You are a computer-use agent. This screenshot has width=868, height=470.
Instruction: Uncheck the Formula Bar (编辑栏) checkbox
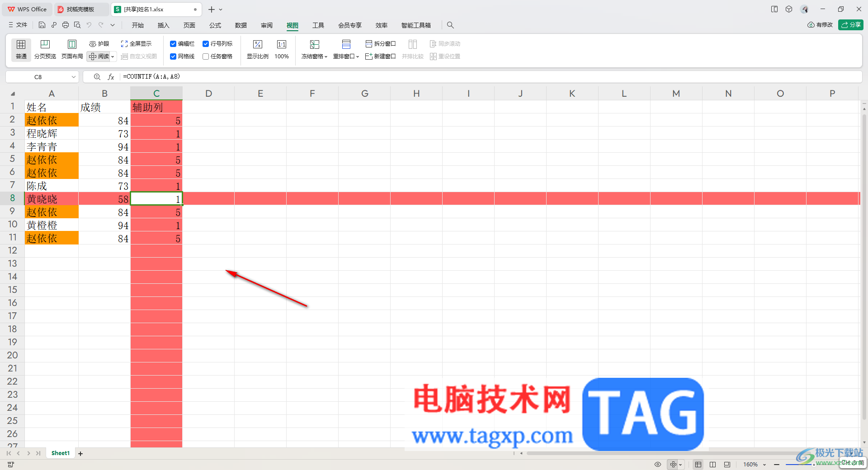point(173,44)
